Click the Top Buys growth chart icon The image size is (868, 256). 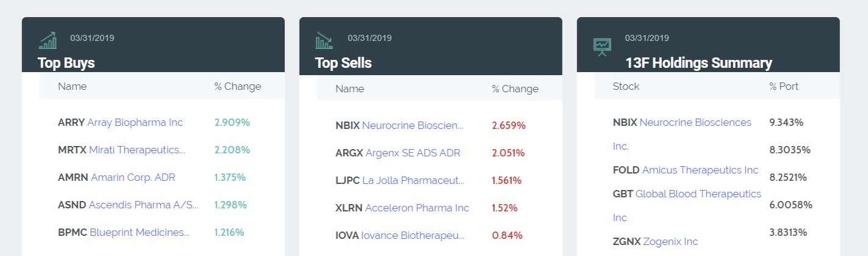48,40
